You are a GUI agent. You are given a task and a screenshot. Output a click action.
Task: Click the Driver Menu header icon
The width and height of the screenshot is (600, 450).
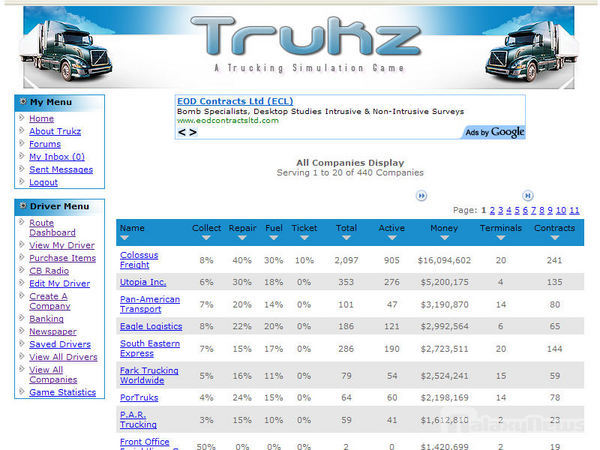[22, 206]
